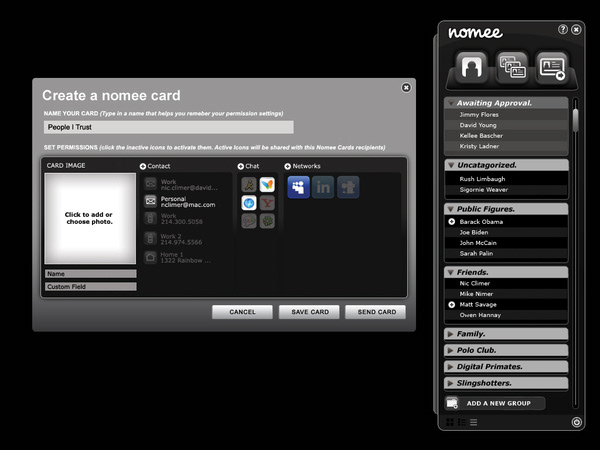
Task: Activate the Yahoo chat icon
Action: (267, 203)
